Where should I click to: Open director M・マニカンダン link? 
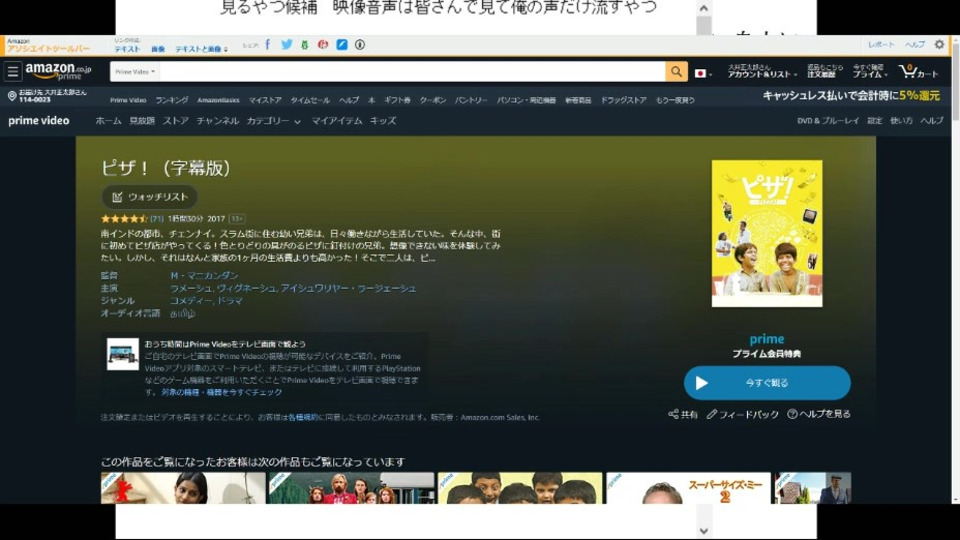point(204,276)
